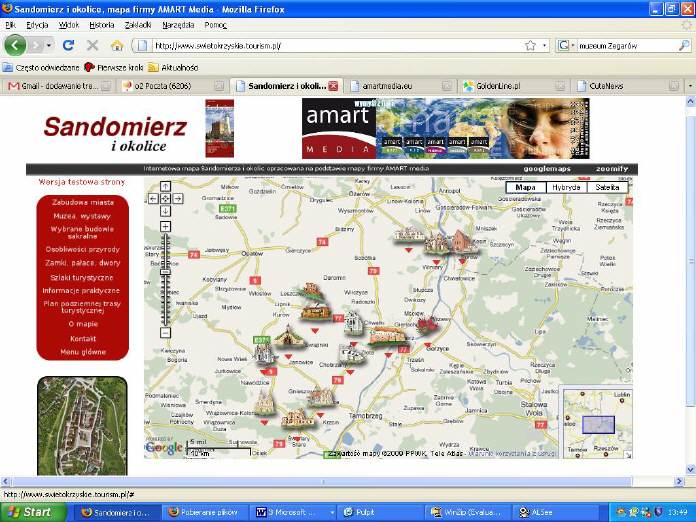Click the Sandomierz guidebook cover image

[219, 128]
